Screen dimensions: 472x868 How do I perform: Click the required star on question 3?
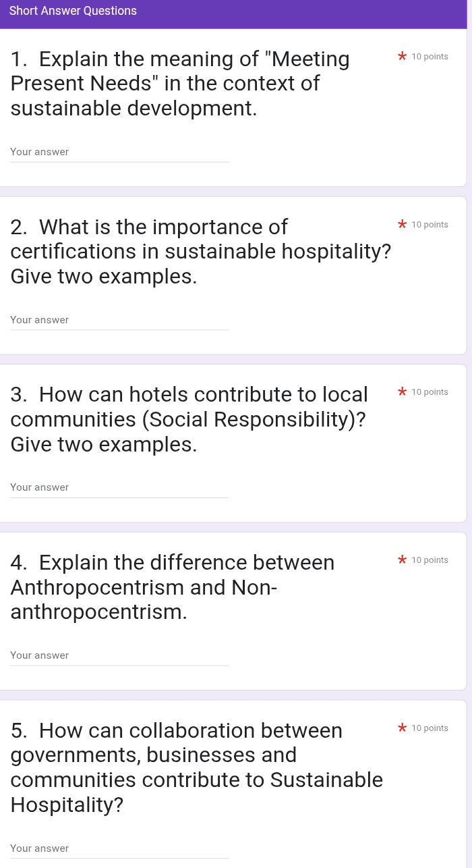point(402,392)
